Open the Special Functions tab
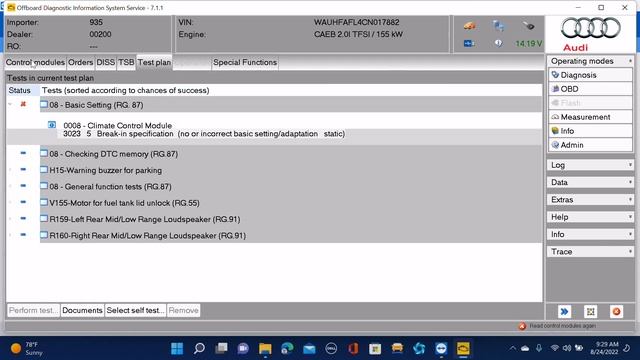 (x=245, y=62)
